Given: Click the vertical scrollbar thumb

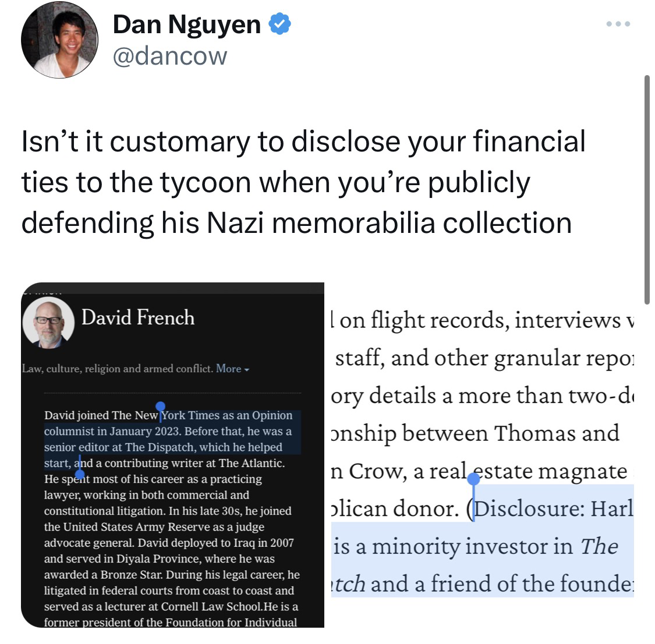Looking at the screenshot, I should [x=647, y=190].
